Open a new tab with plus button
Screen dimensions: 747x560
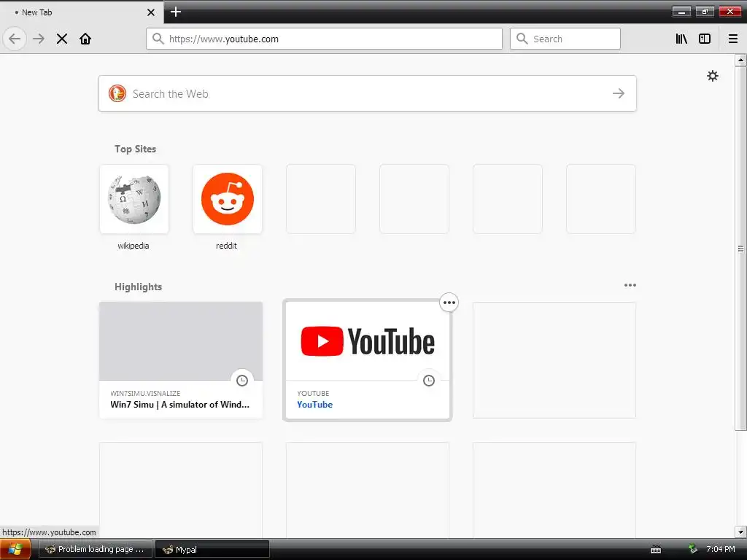(176, 12)
